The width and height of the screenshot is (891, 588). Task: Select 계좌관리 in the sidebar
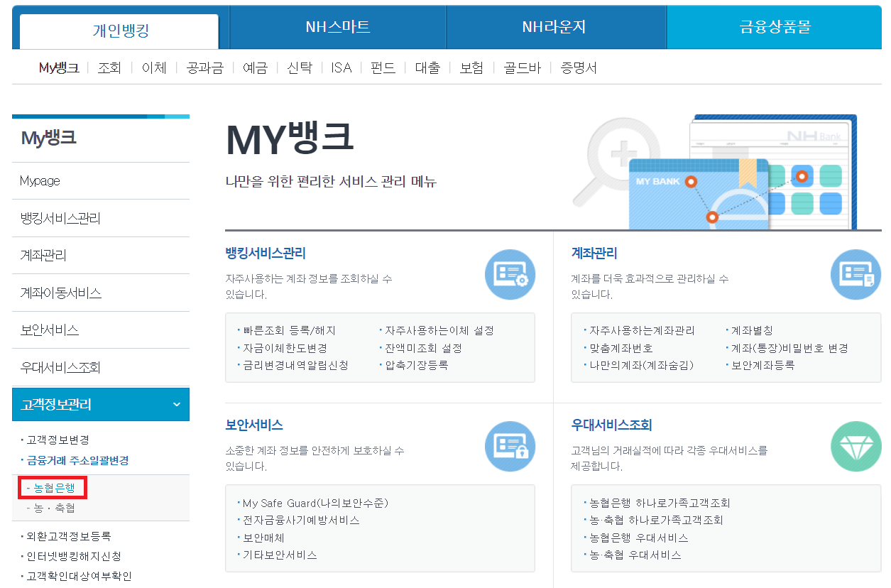tap(101, 256)
